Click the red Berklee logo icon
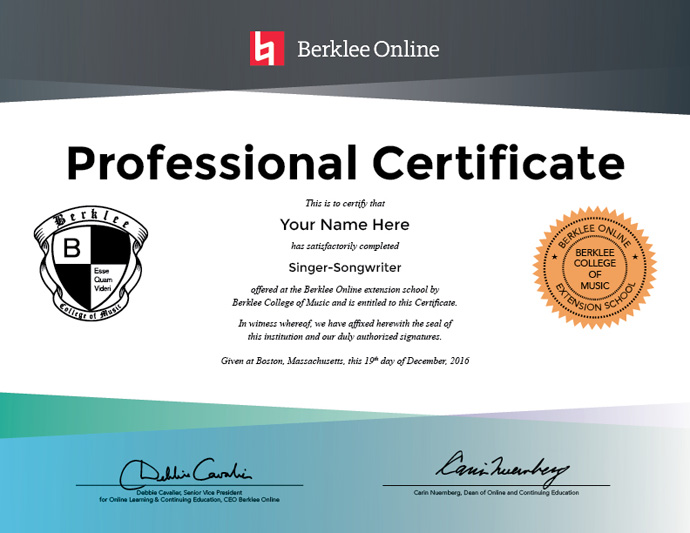690x533 pixels. point(267,48)
